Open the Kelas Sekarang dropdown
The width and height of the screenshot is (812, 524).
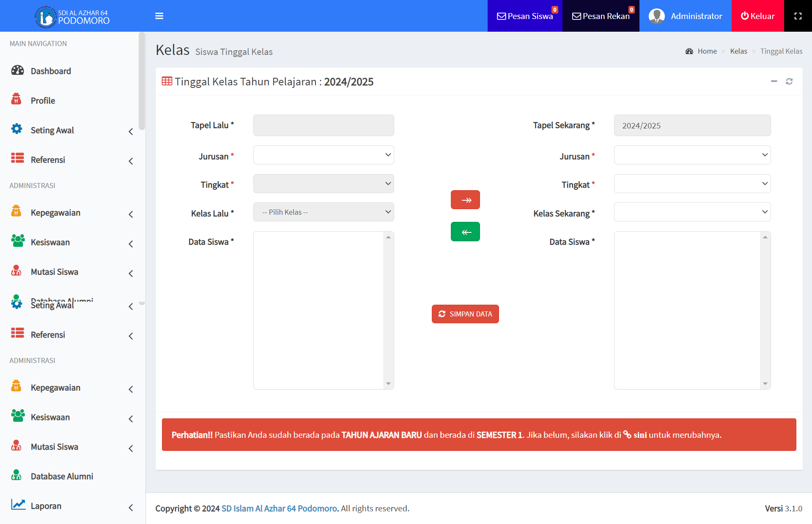pos(692,212)
